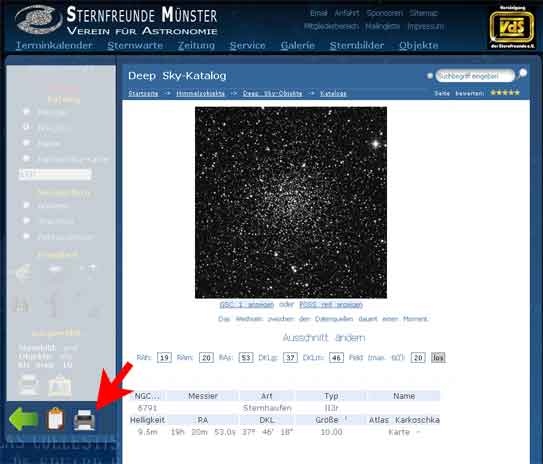The image size is (543, 464).
Task: Rate page using the yellow stars
Action: pyautogui.click(x=505, y=93)
